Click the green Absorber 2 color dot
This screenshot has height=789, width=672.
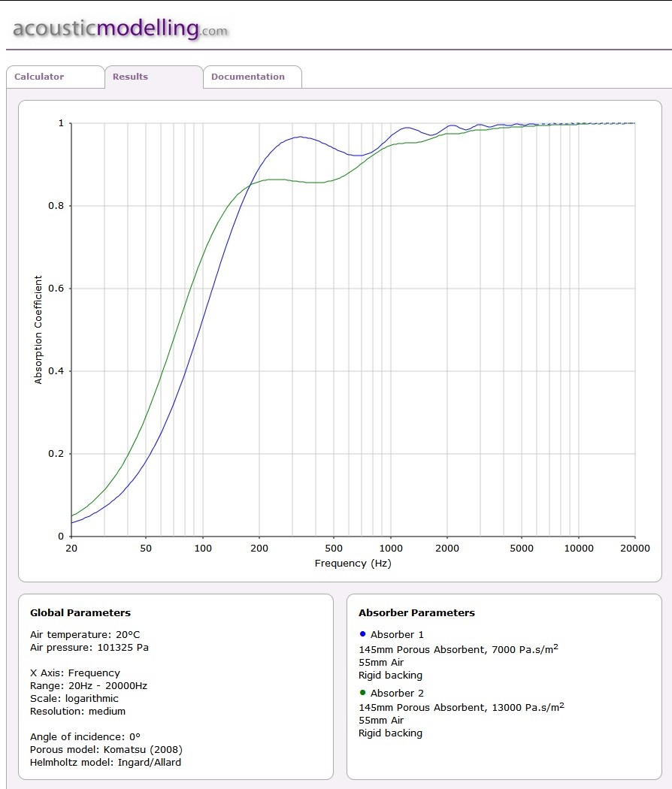point(362,692)
